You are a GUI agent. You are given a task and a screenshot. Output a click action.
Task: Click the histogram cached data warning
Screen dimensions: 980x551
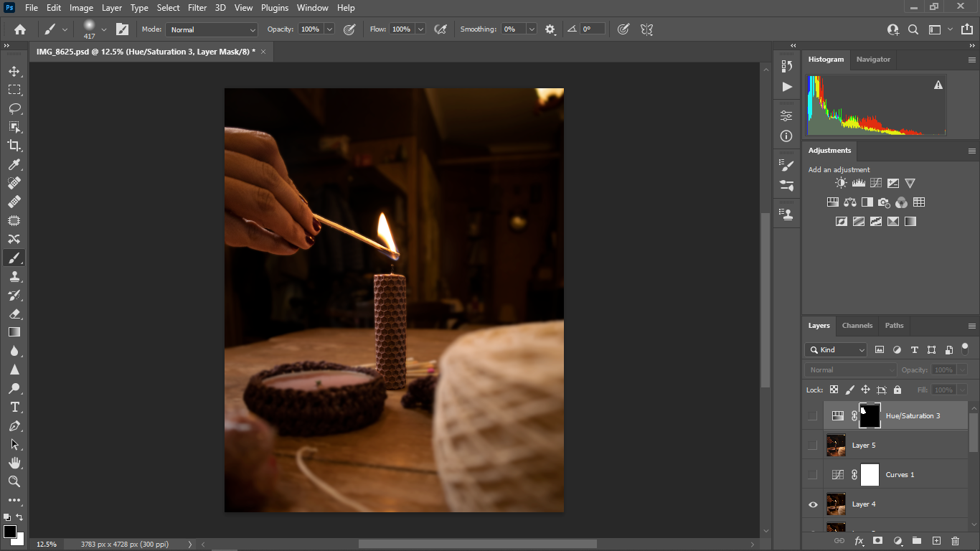(x=938, y=85)
